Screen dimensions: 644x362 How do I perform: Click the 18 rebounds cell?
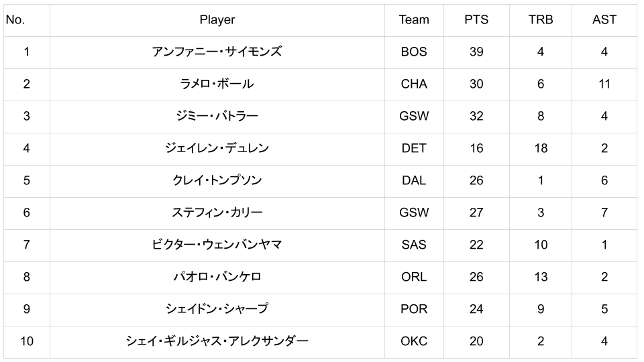(541, 148)
